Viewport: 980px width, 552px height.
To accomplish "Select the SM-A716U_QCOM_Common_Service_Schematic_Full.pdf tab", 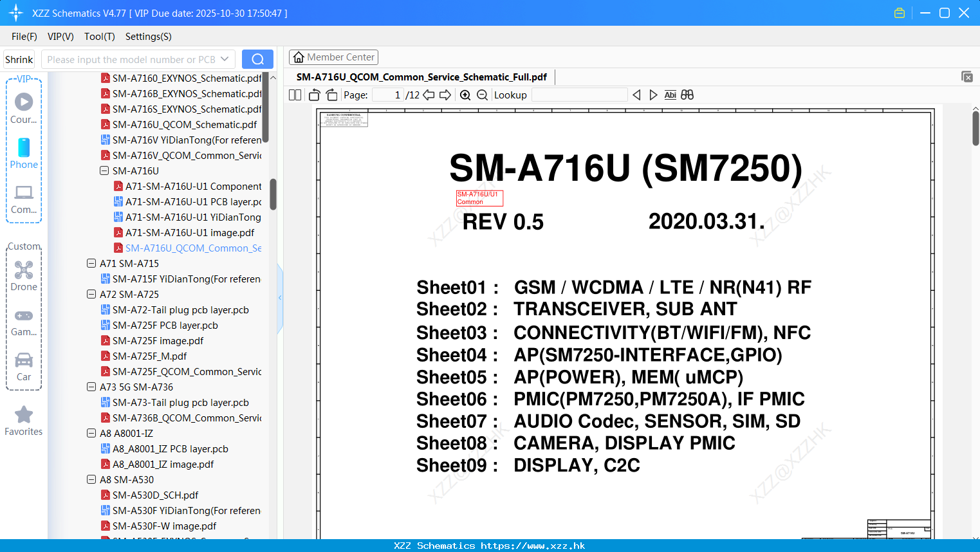I will click(421, 77).
